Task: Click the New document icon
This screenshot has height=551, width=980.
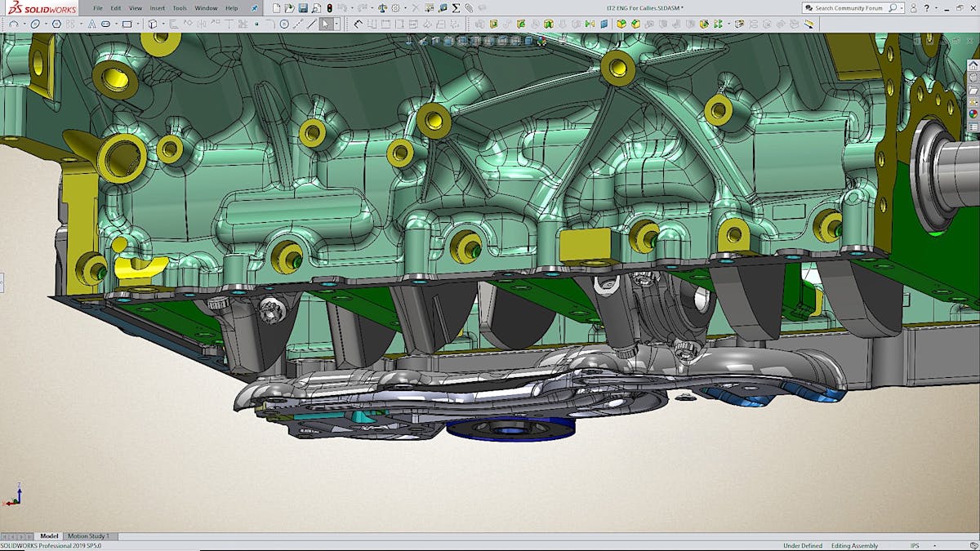Action: (277, 8)
